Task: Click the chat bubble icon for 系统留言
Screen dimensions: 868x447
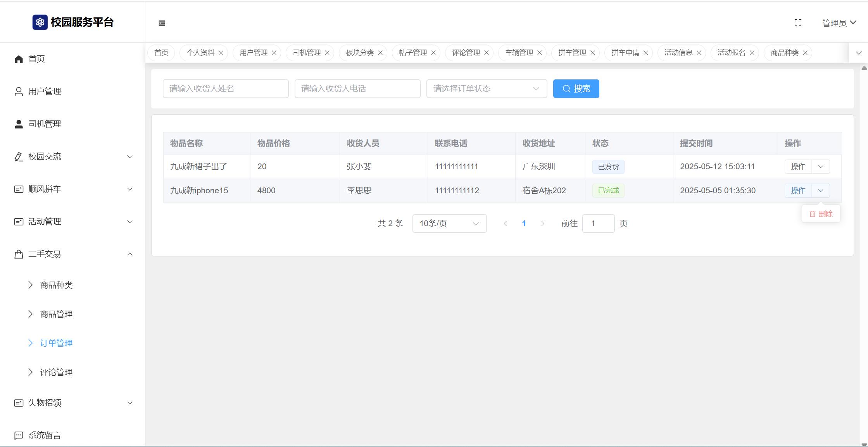Action: point(19,435)
